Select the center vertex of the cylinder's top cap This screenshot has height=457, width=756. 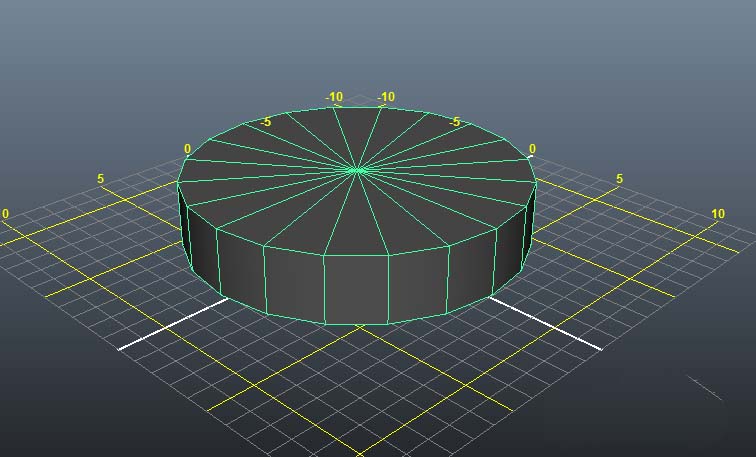tap(356, 171)
